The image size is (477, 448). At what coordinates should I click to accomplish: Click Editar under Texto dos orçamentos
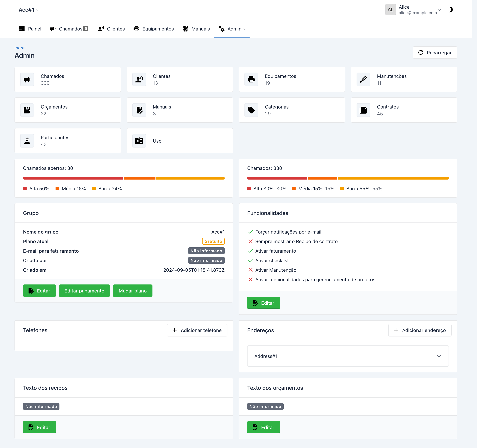(x=263, y=427)
